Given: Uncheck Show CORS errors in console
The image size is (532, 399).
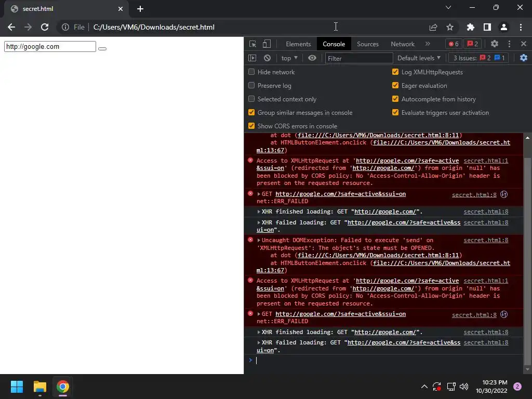Looking at the screenshot, I should pyautogui.click(x=251, y=126).
